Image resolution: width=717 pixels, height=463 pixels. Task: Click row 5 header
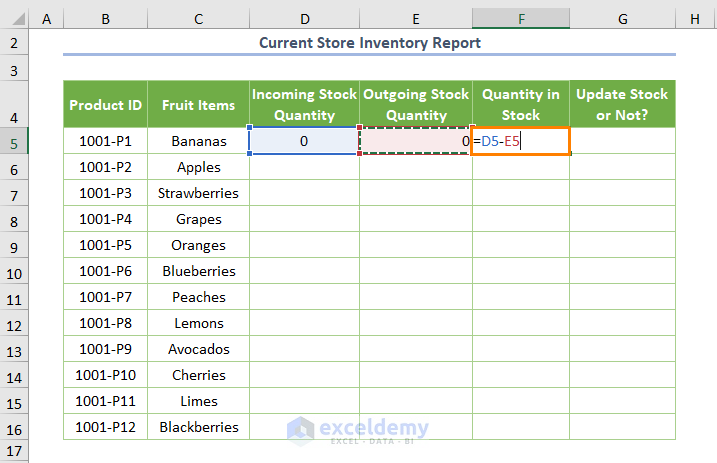(x=15, y=141)
